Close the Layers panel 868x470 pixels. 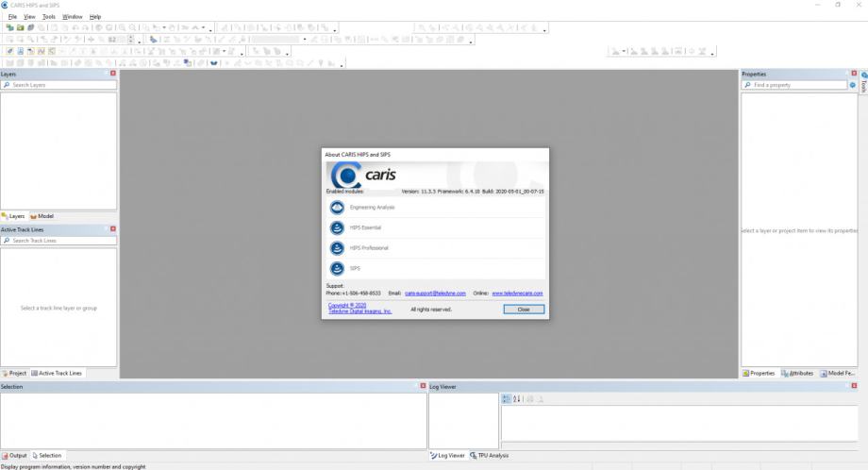[113, 73]
